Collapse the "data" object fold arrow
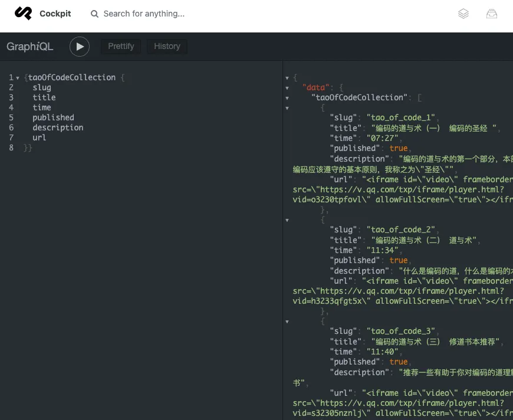Viewport: 513px width, 420px height. tap(287, 88)
